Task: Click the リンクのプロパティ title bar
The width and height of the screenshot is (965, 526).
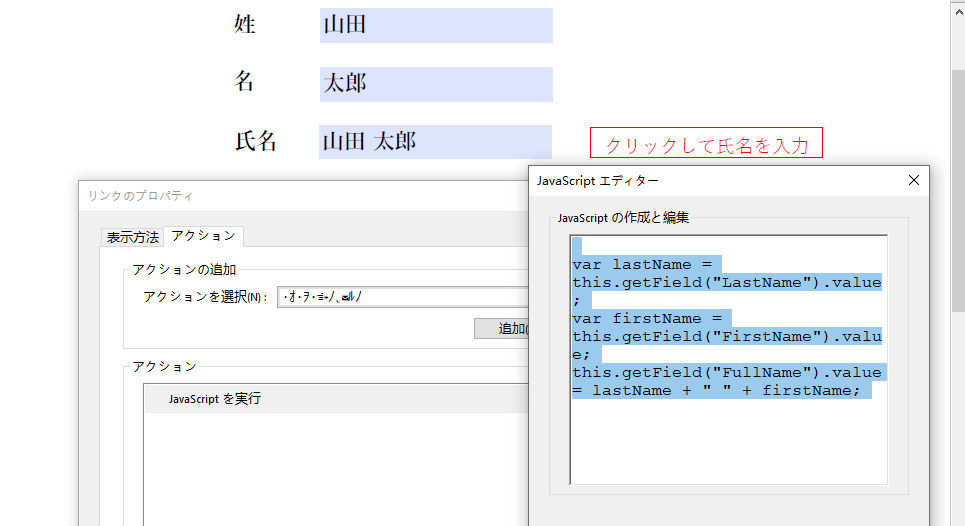Action: tap(303, 196)
